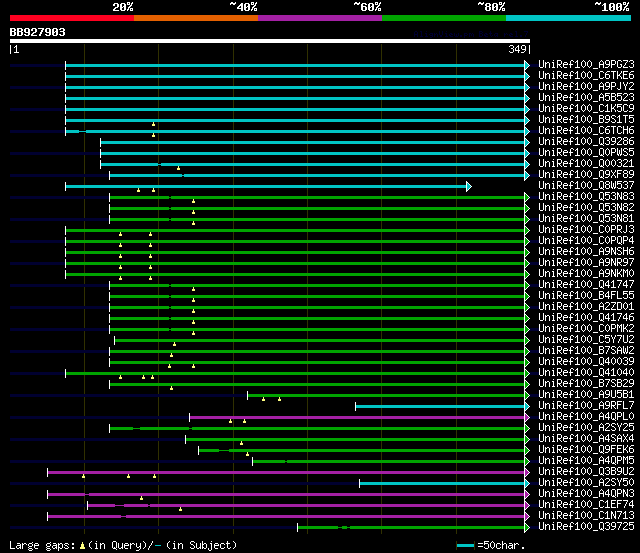Viewport: 640px width, 553px height.
Task: Open the UniRef100_B9S1T5 hit label
Action: point(586,120)
